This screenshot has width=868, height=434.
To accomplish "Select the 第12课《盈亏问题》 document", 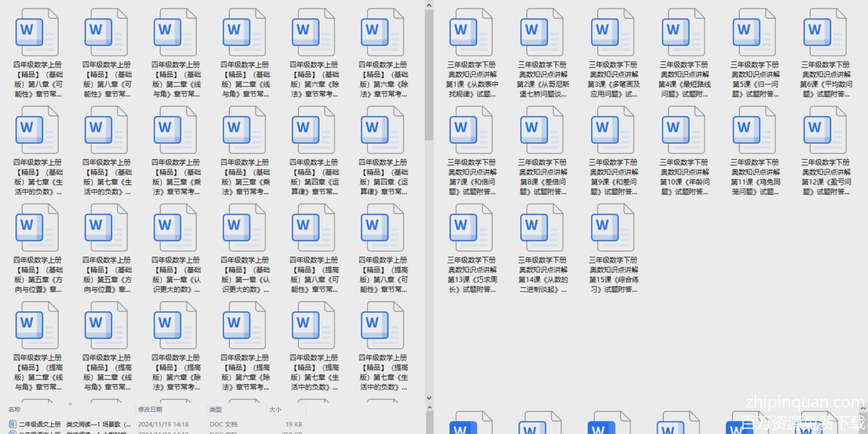I will [825, 151].
